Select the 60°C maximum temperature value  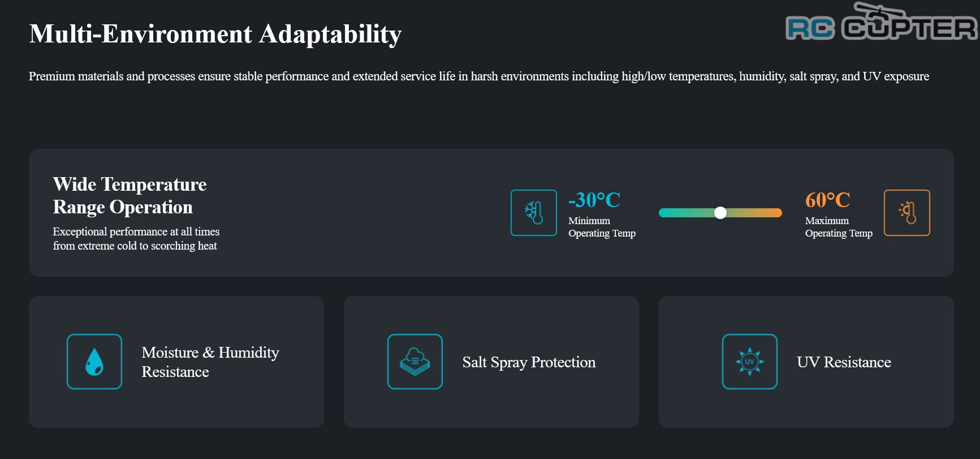pos(828,200)
